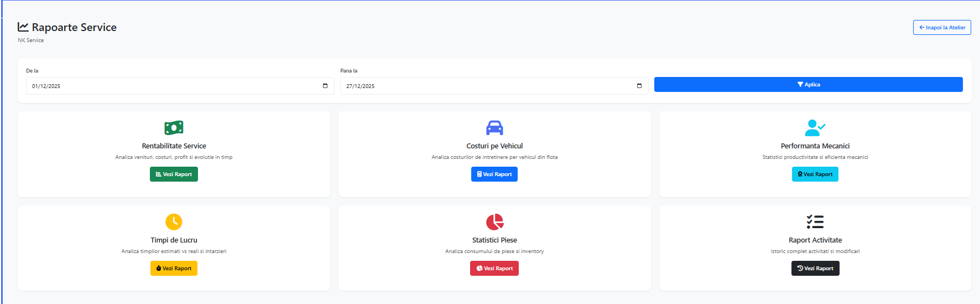The height and width of the screenshot is (304, 980).
Task: Click description 'Analiza timpilor estimati vs reali si intarzieri'
Action: [174, 251]
